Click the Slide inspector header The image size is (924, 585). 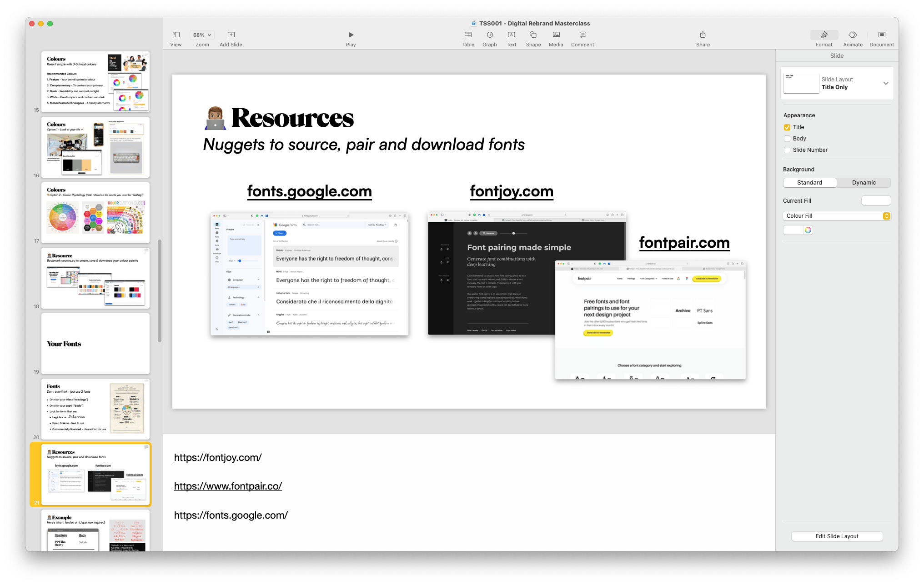[x=837, y=56]
